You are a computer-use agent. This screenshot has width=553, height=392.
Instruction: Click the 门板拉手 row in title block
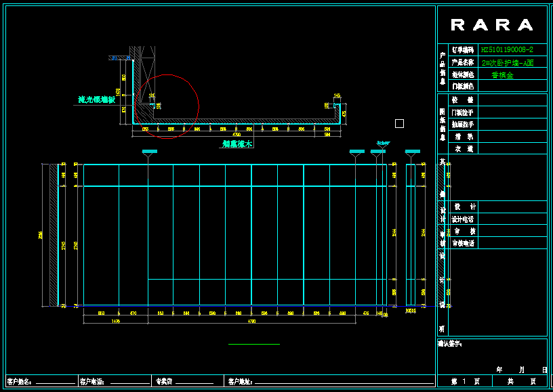coord(463,112)
